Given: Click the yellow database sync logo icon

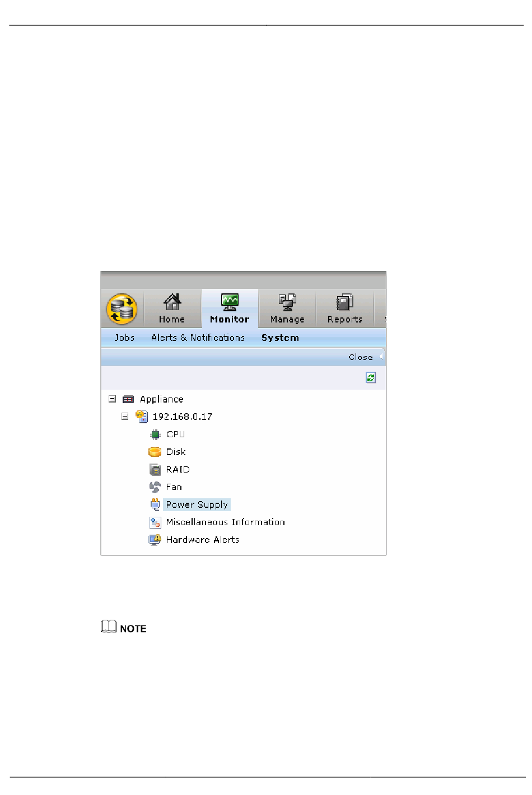Looking at the screenshot, I should click(x=122, y=309).
